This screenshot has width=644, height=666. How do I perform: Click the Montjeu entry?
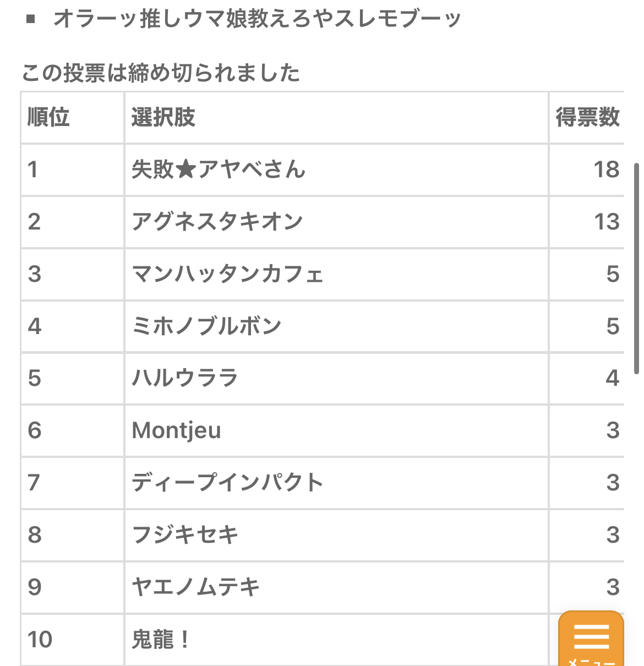point(177,430)
